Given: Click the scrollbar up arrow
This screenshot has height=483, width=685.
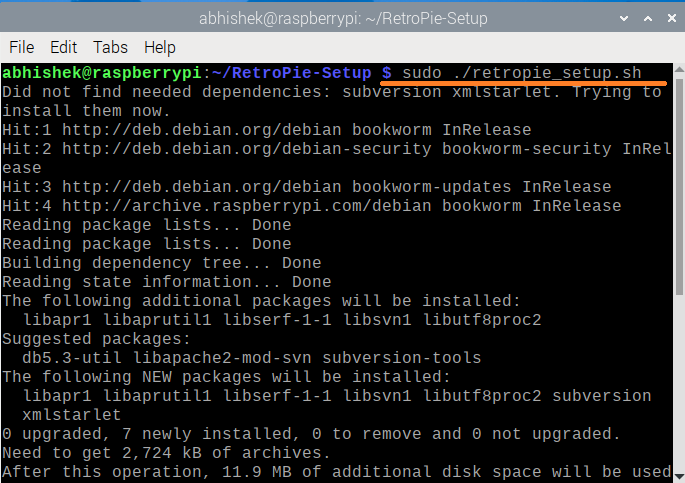Looking at the screenshot, I should (x=677, y=71).
